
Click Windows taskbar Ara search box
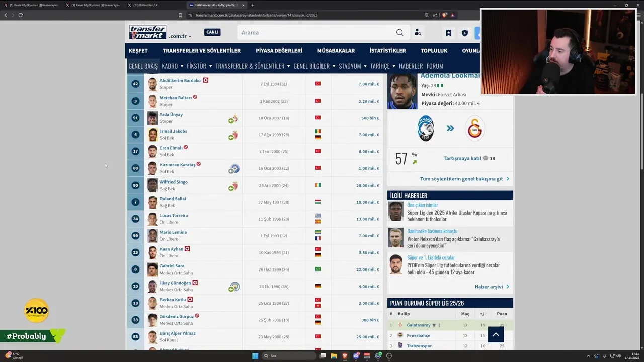click(x=288, y=356)
